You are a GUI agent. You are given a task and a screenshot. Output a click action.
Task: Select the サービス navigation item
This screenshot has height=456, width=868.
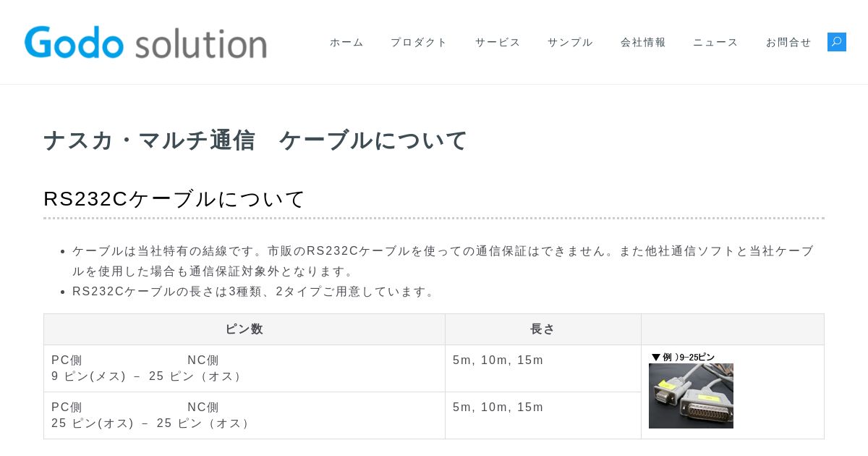click(498, 42)
